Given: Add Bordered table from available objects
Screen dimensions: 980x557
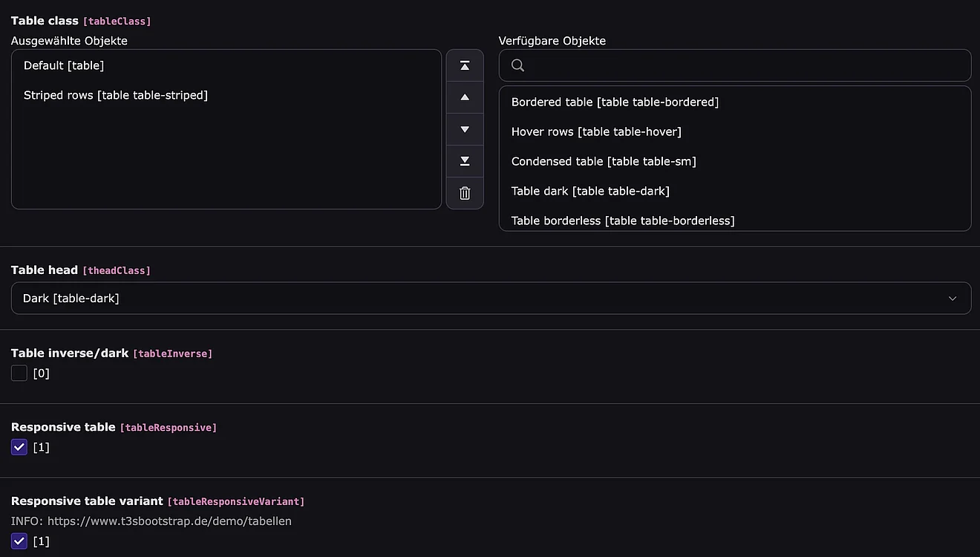Looking at the screenshot, I should coord(615,102).
